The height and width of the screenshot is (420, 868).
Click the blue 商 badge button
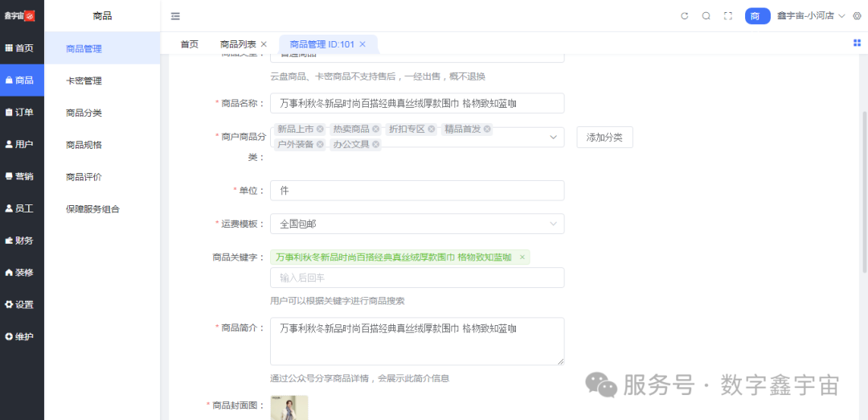click(757, 16)
